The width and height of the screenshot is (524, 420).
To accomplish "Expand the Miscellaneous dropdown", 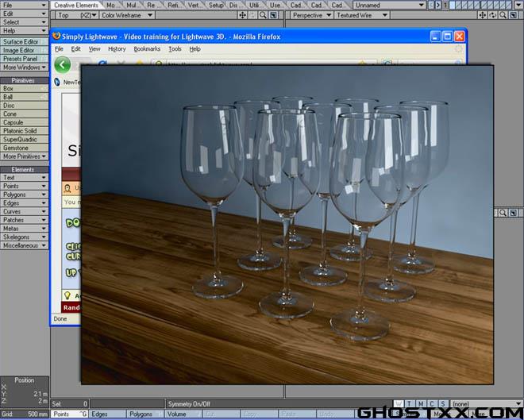I will (25, 245).
